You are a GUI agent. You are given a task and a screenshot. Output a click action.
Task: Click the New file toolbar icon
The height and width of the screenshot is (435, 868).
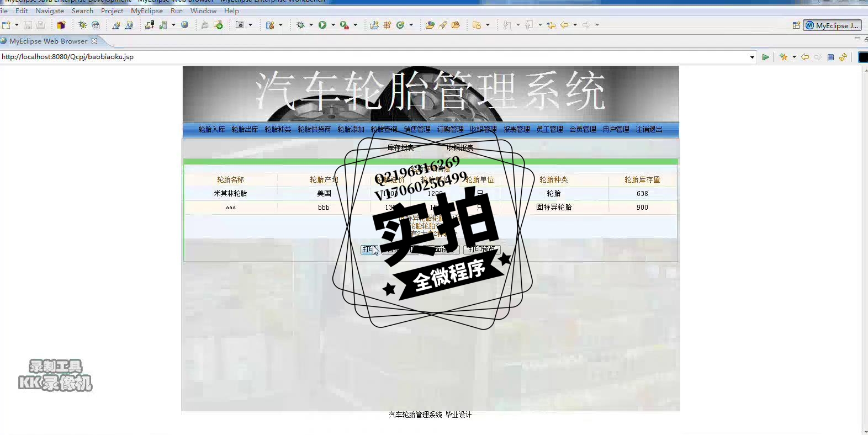tap(7, 25)
